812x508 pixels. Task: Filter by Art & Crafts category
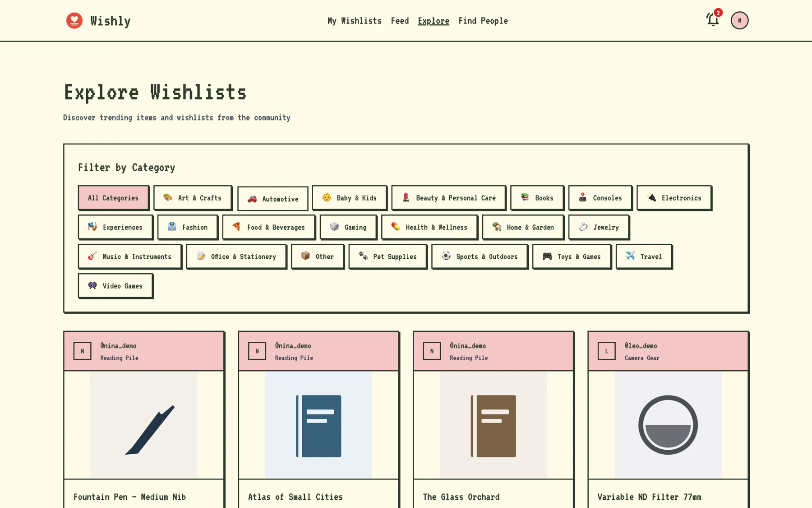(x=193, y=198)
